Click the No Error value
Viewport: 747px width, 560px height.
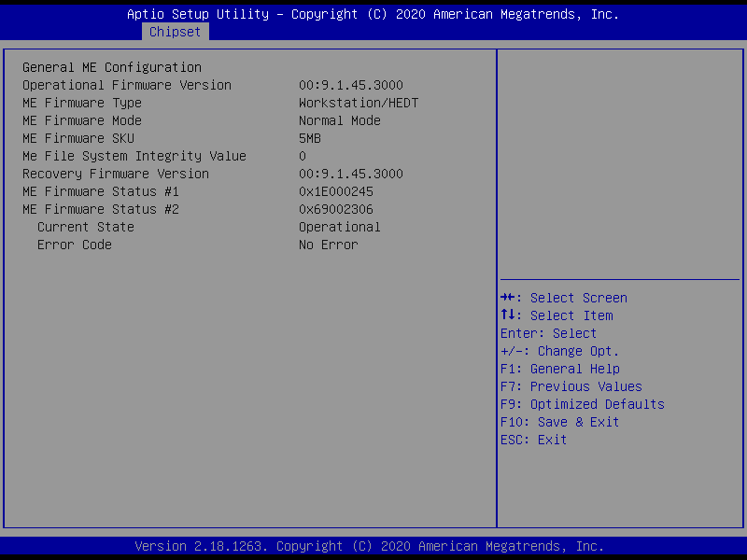tap(329, 245)
